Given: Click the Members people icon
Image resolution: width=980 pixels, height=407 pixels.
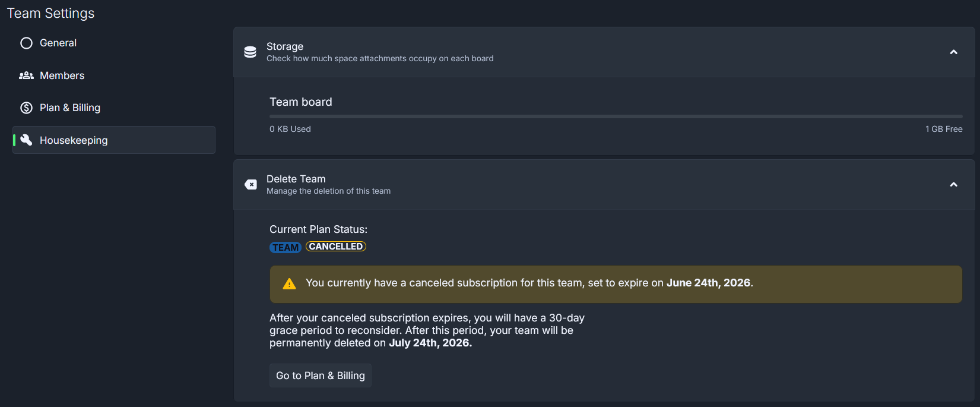Looking at the screenshot, I should coord(26,75).
